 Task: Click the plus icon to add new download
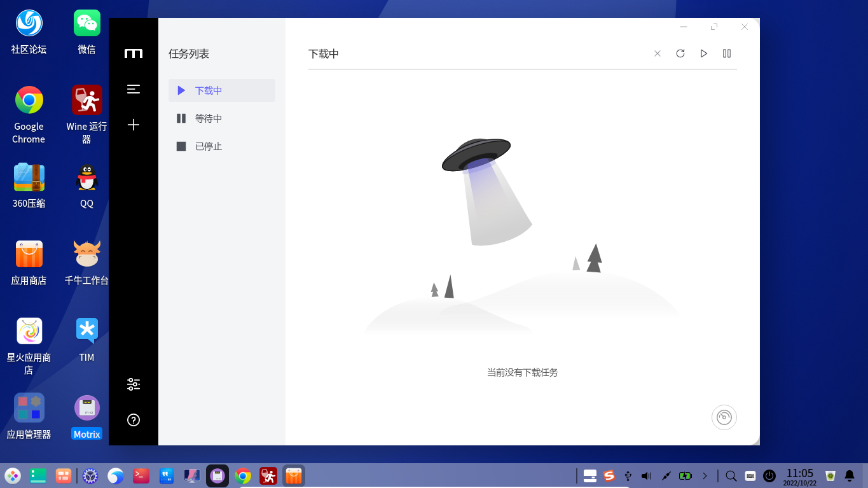[134, 125]
